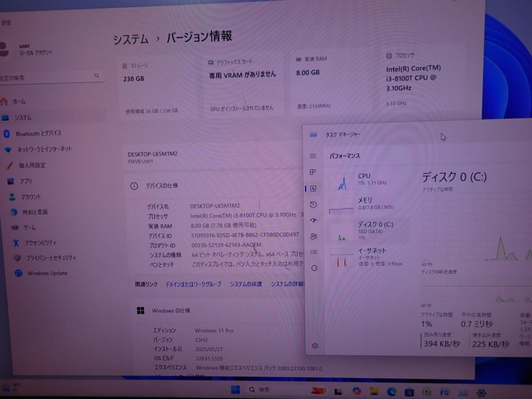Screen dimensions: 532x399
Task: Click the DESKTOP-LK5M1M2 PC name header
Action: [x=153, y=154]
